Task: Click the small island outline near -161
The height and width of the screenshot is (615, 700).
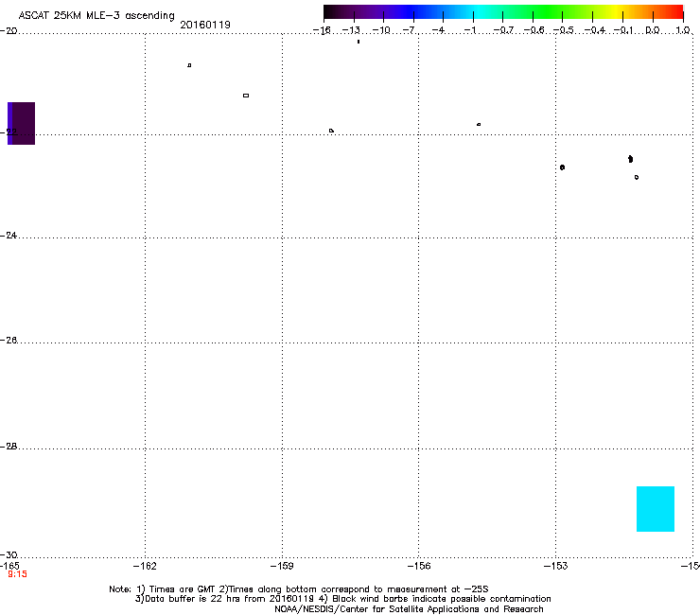Action: pos(189,65)
